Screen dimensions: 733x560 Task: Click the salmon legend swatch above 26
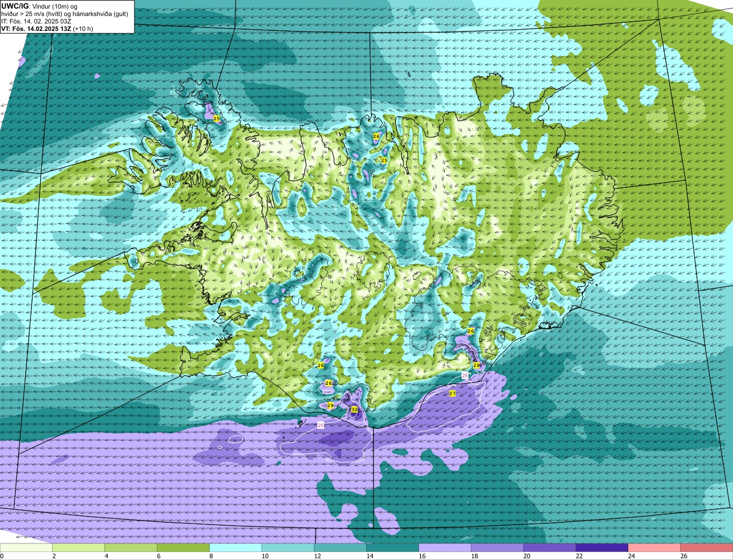pos(707,548)
